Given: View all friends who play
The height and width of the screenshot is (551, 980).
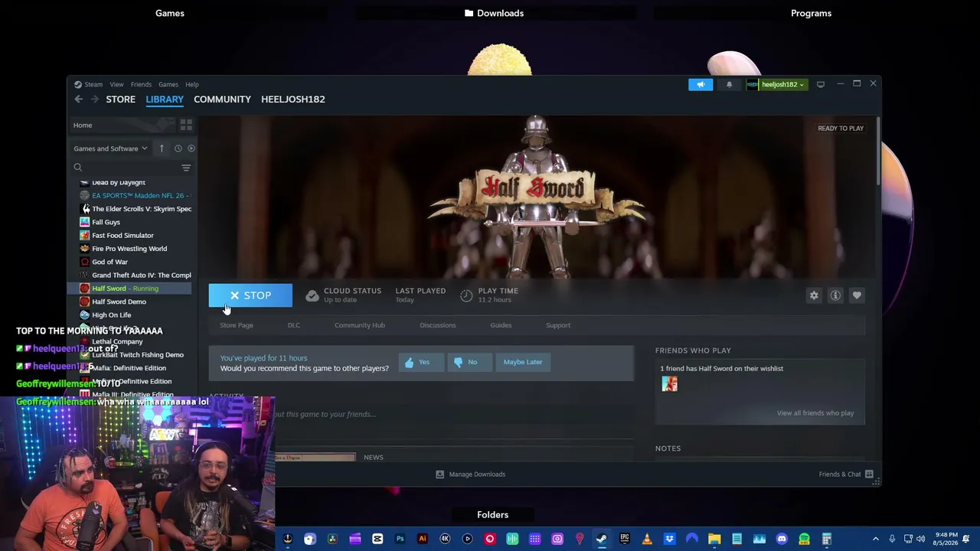Looking at the screenshot, I should [815, 413].
